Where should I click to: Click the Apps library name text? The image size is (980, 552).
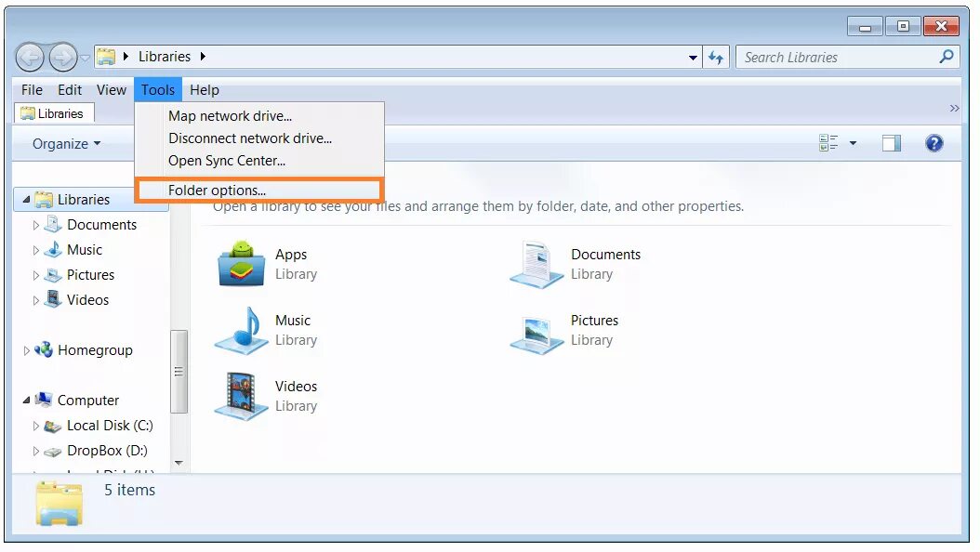(291, 255)
